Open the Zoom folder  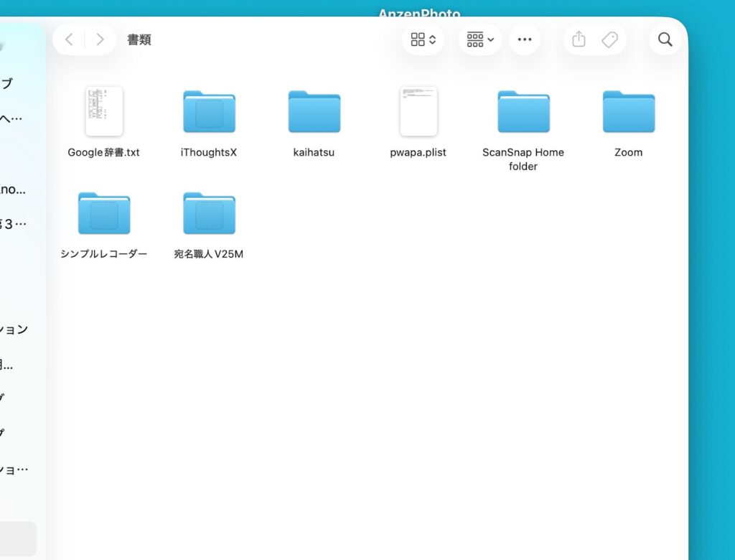point(628,111)
